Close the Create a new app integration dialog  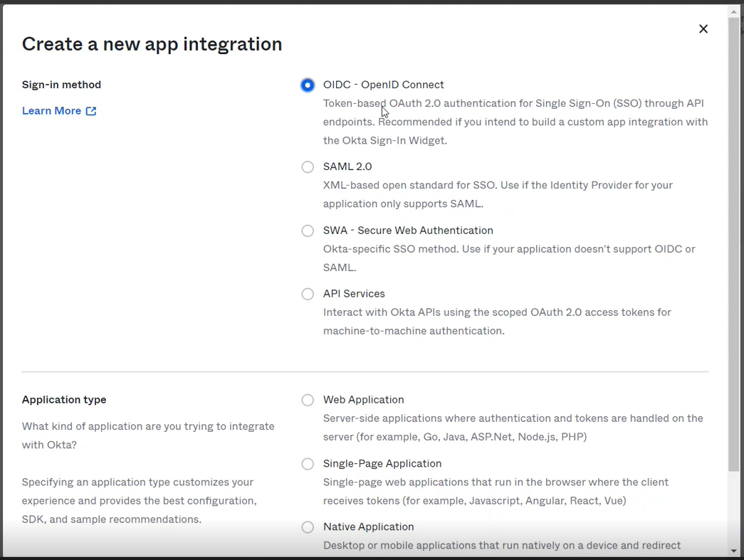tap(703, 29)
